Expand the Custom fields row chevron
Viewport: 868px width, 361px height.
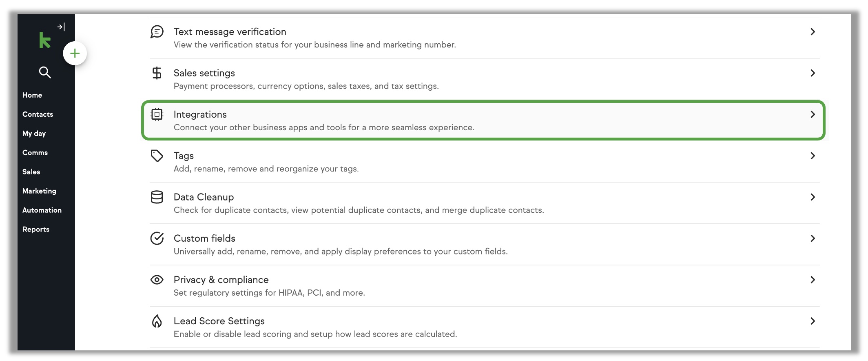tap(813, 238)
